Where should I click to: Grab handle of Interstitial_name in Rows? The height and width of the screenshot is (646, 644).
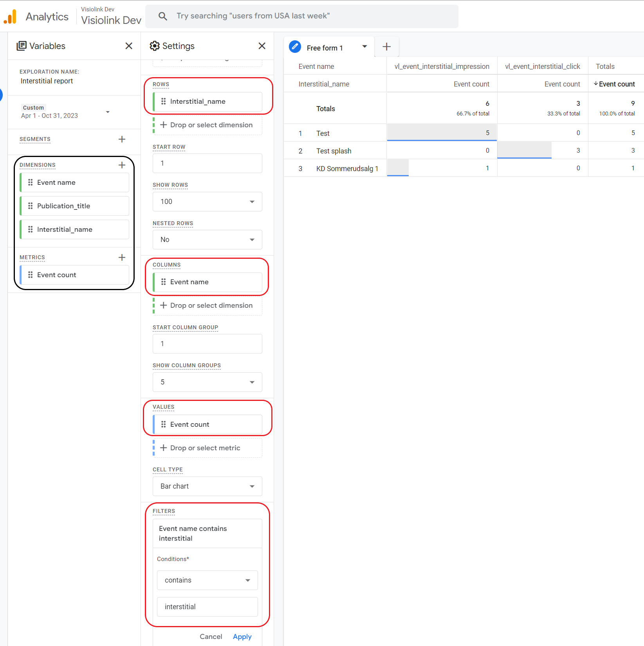click(163, 101)
